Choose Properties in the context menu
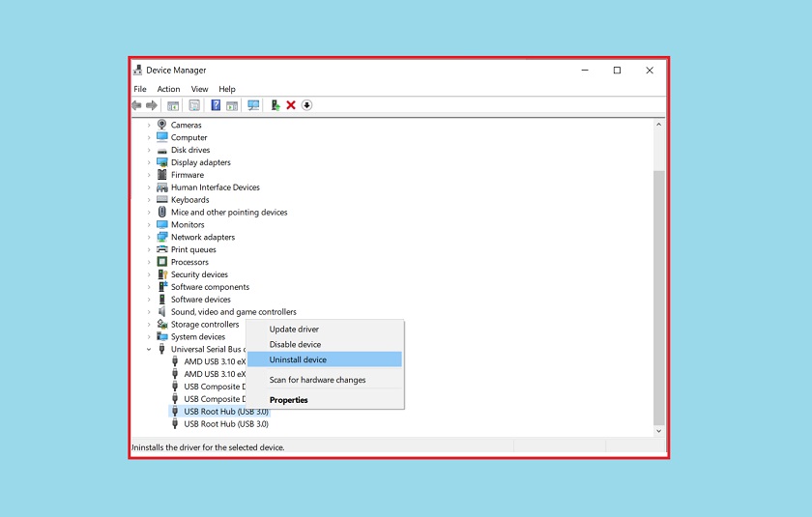This screenshot has width=812, height=517. point(288,400)
